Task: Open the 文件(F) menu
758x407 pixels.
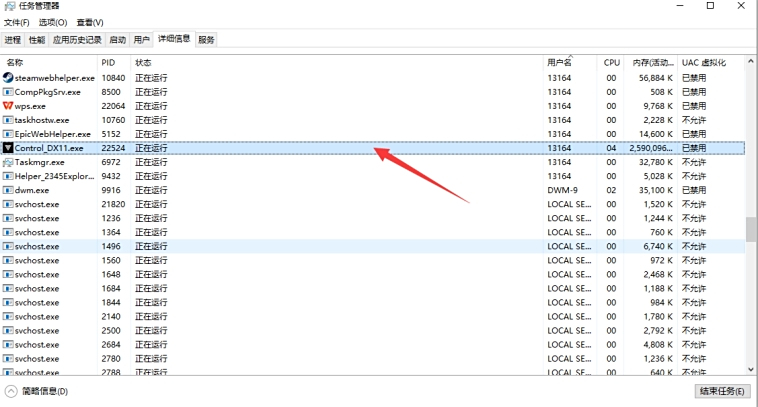Action: pyautogui.click(x=17, y=22)
